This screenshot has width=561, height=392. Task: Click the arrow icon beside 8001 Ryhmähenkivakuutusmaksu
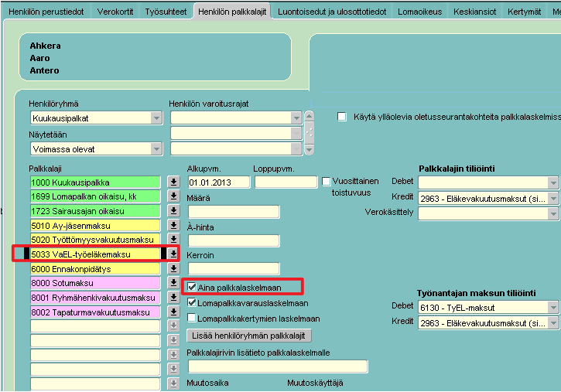pos(173,298)
